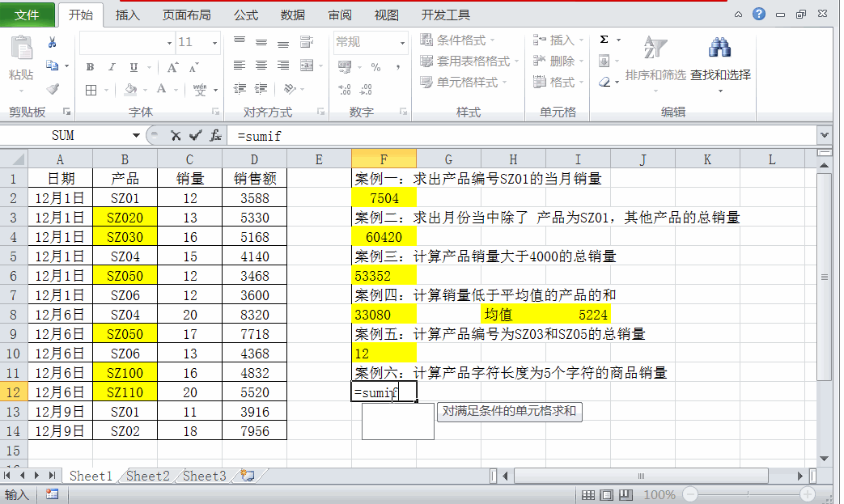The image size is (844, 504).
Task: Click the text Orientation icon
Action: [x=291, y=89]
